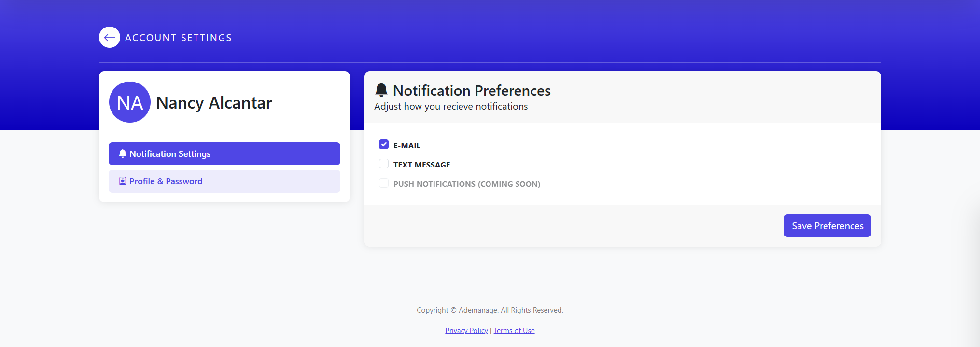
Task: Click the profile icon beside Profile & Password
Action: [x=123, y=181]
